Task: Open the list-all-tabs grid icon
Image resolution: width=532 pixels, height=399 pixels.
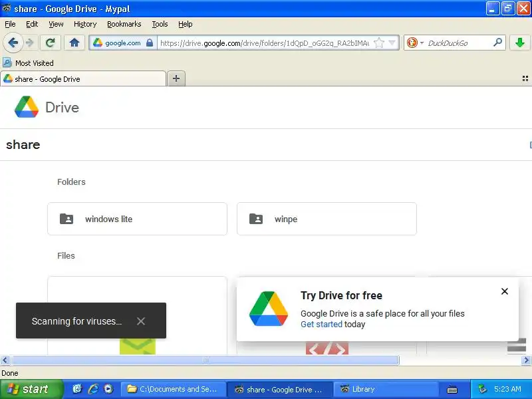Action: coord(525,78)
